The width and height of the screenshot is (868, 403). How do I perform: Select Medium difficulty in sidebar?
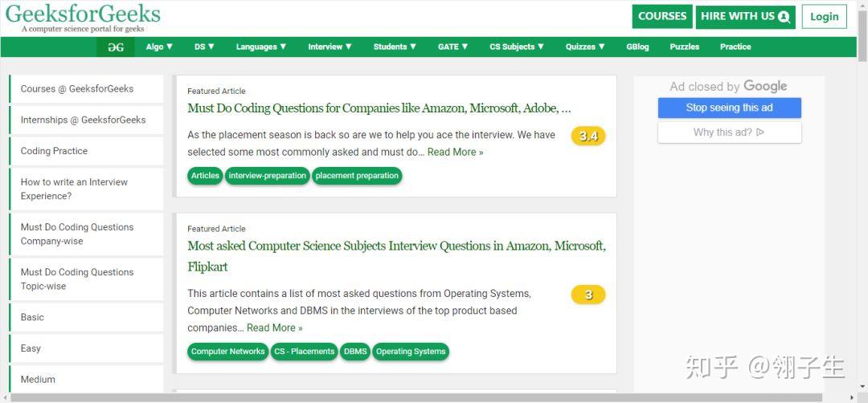coord(86,379)
